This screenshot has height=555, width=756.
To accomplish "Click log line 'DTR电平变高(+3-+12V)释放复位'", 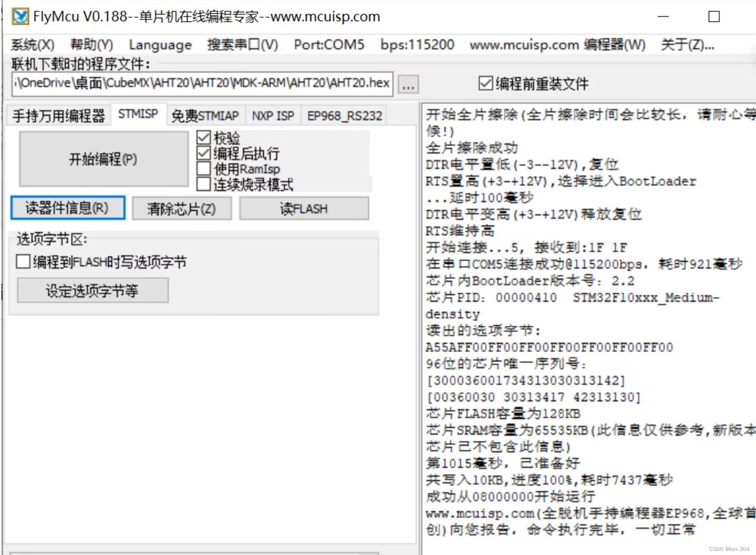I will click(x=534, y=214).
